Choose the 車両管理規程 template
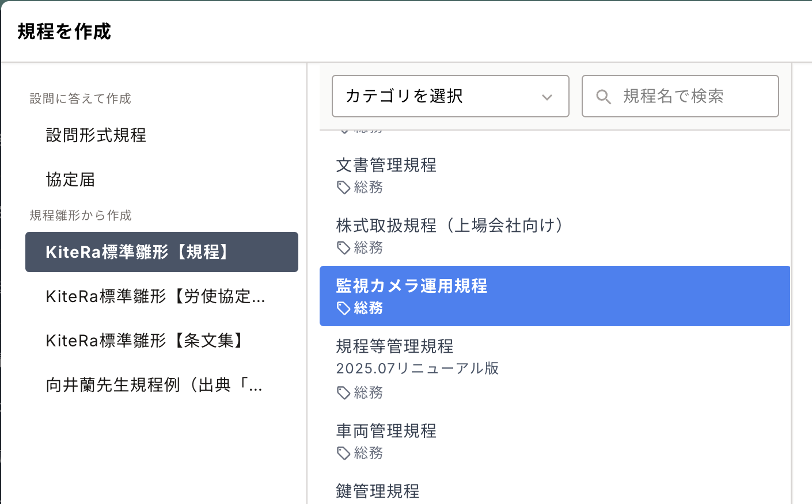The image size is (812, 504). coord(386,431)
